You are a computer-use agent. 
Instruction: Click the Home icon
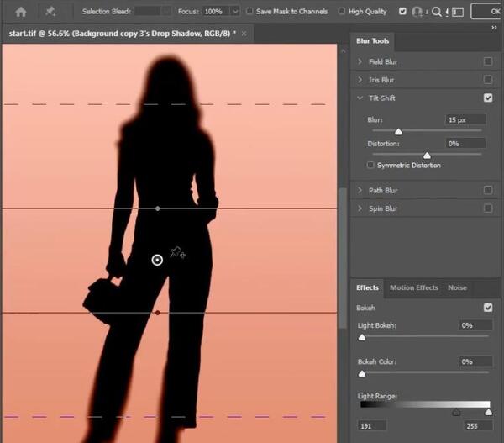[21, 12]
